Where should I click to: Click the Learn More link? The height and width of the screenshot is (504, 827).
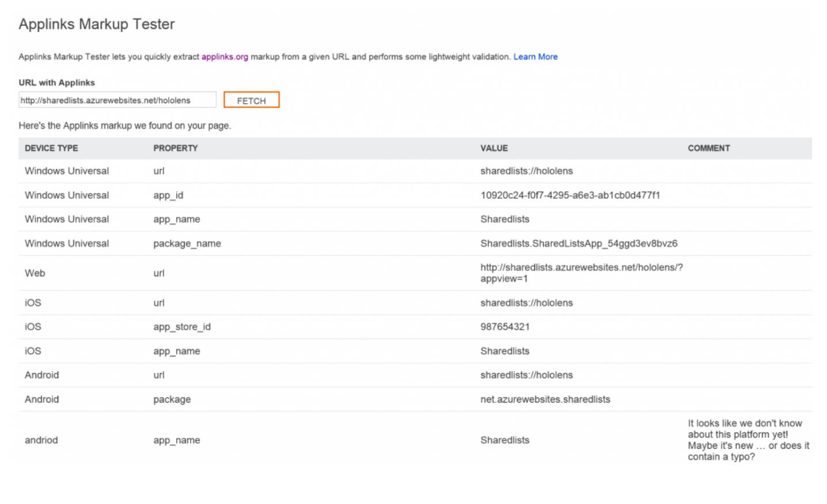pos(535,56)
